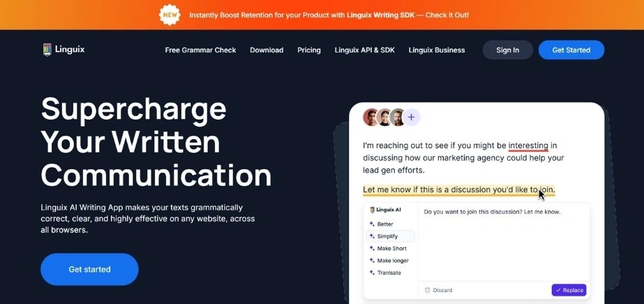The height and width of the screenshot is (304, 644).
Task: Click the sparkle icon next to Simplify
Action: coord(372,236)
